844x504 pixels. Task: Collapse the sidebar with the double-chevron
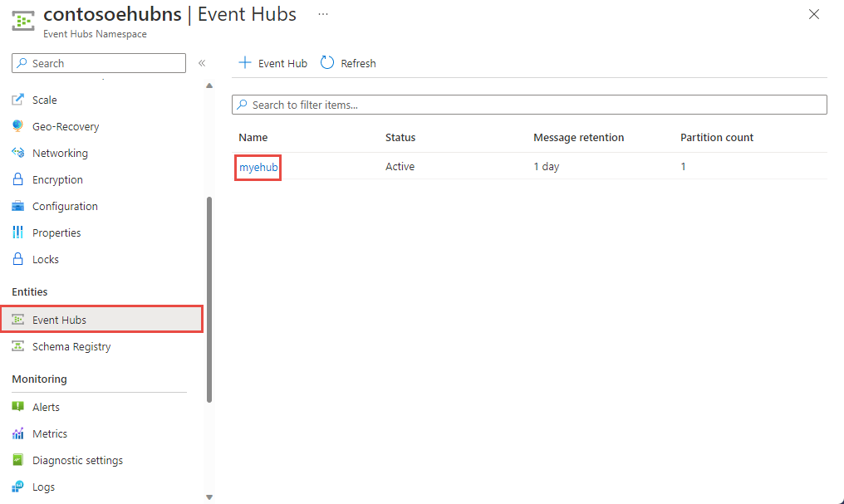tap(201, 62)
